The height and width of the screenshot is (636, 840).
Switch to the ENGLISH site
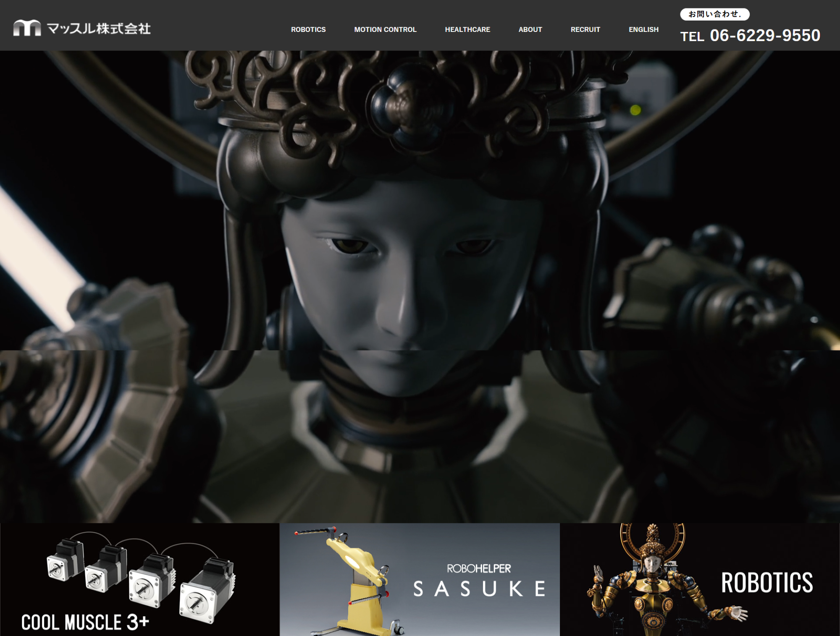click(643, 29)
